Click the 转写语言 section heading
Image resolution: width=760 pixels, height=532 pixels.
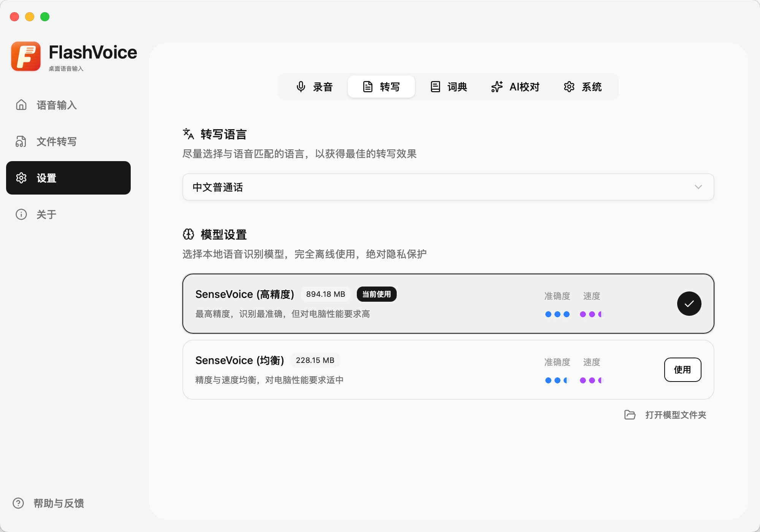pos(223,134)
